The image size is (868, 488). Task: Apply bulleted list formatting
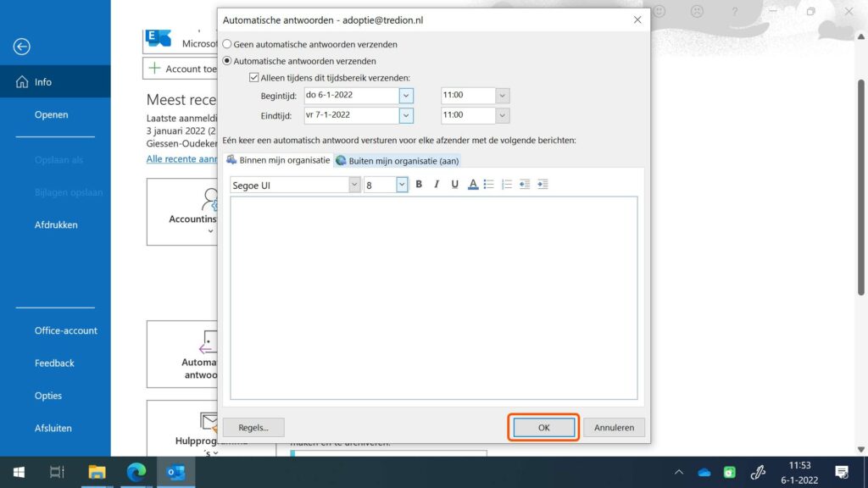click(489, 184)
